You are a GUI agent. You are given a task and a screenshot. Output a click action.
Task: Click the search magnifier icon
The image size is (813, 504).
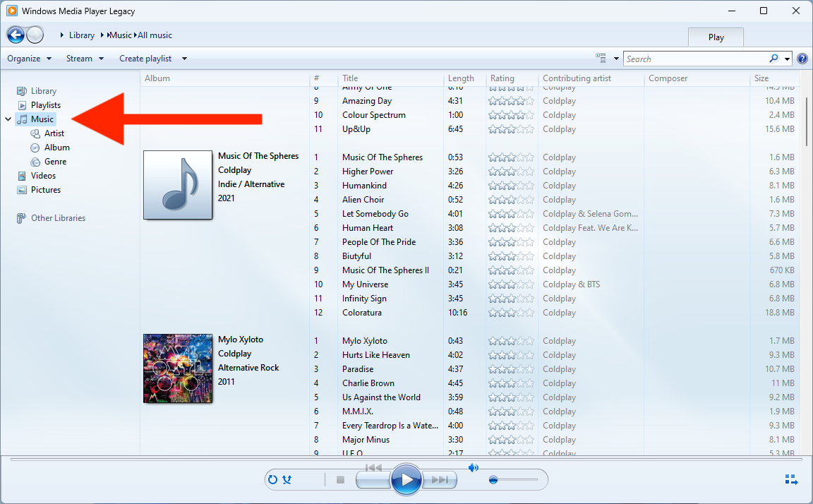[x=773, y=59]
